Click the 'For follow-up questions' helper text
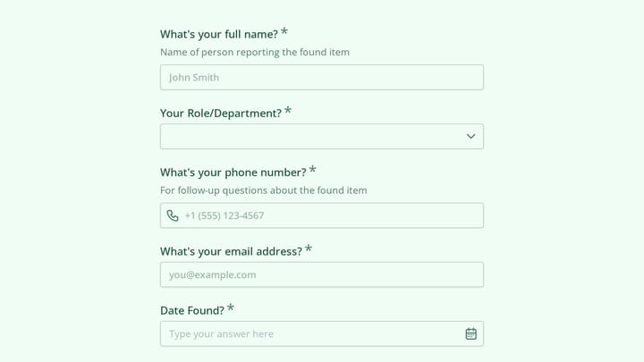Screen dimensions: 644x362 [x=264, y=190]
